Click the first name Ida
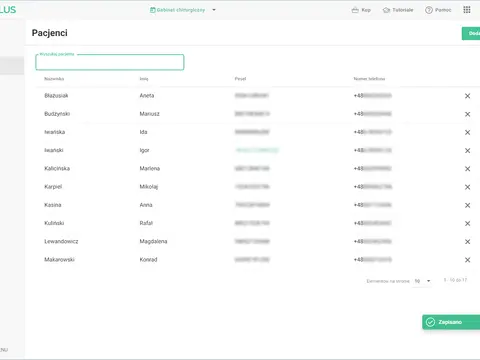Screen dimensions: 480x360 (143, 132)
